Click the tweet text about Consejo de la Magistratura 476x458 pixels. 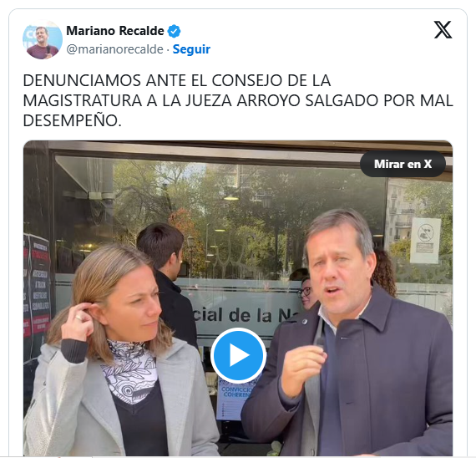238,100
